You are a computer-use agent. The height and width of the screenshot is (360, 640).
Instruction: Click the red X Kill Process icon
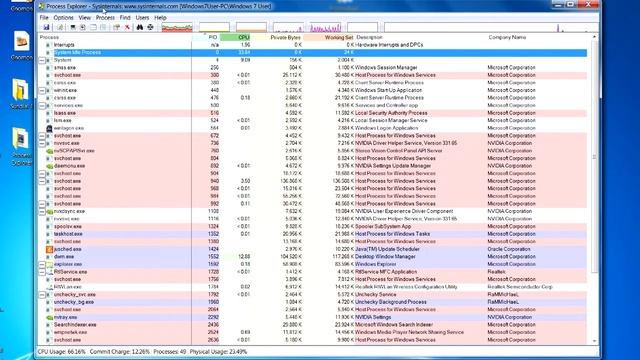(x=127, y=27)
